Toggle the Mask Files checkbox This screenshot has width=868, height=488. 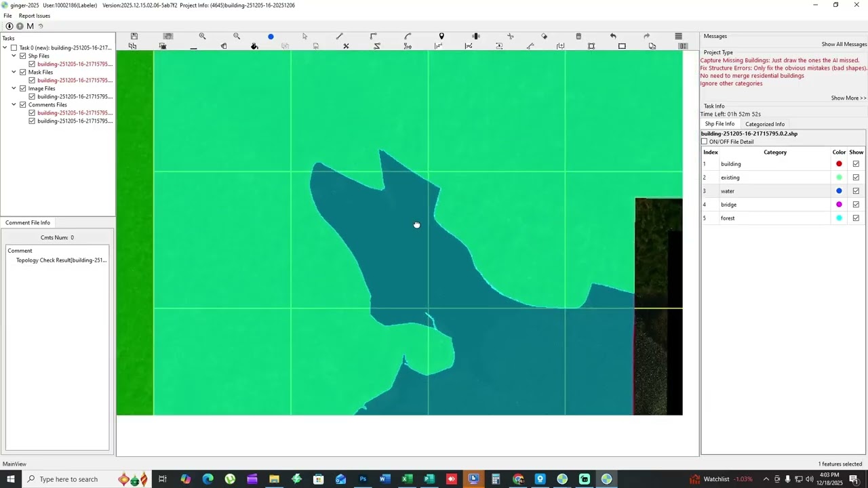click(x=22, y=73)
